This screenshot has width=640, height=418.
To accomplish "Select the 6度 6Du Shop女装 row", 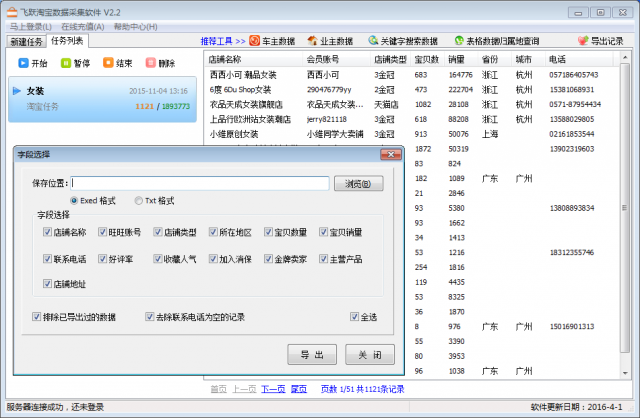I will 412,89.
